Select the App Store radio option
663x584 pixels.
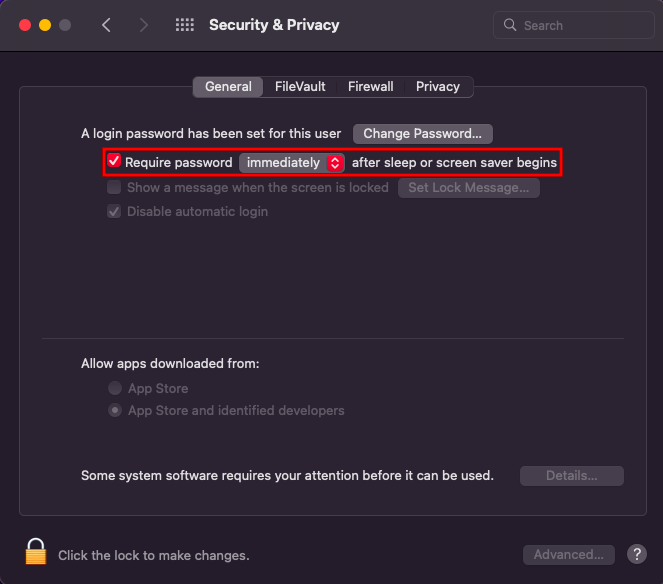[115, 388]
